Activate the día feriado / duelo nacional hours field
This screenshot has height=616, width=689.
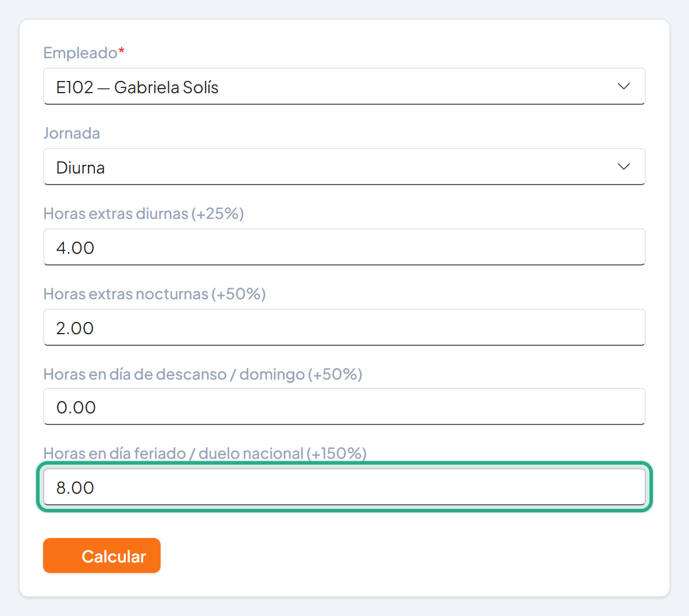344,487
